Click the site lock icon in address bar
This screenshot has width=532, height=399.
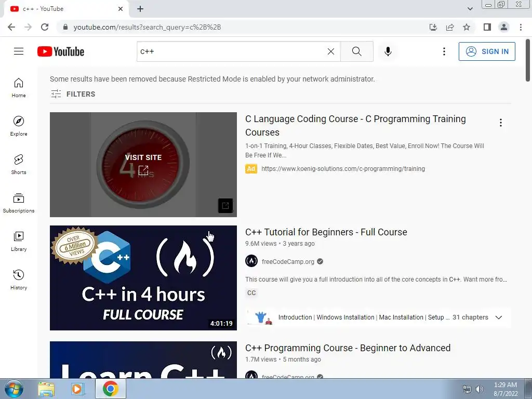[x=65, y=27]
